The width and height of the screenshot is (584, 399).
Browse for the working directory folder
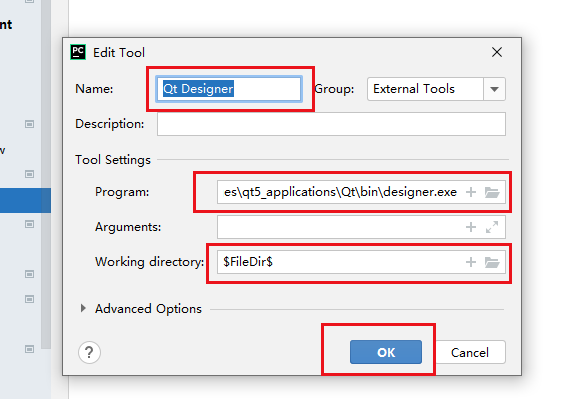(492, 262)
